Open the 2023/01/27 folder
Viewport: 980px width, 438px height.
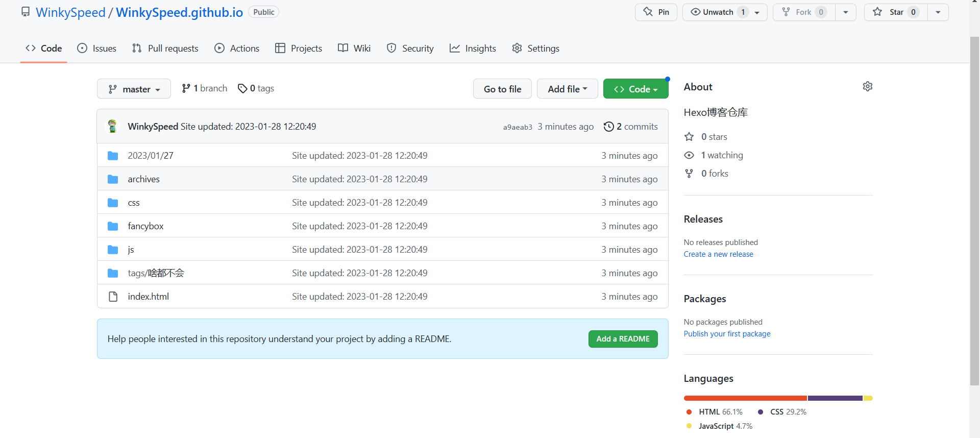click(151, 156)
